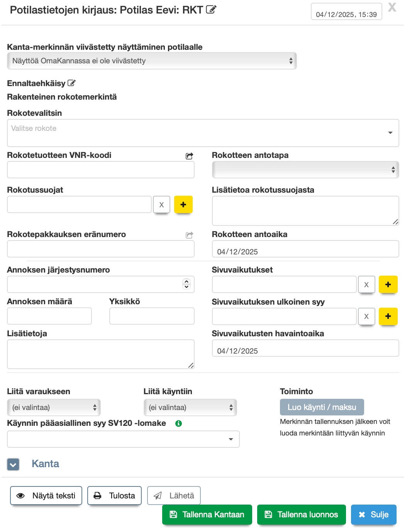This screenshot has width=407, height=532.
Task: Click the Tulosta print button
Action: pyautogui.click(x=114, y=496)
